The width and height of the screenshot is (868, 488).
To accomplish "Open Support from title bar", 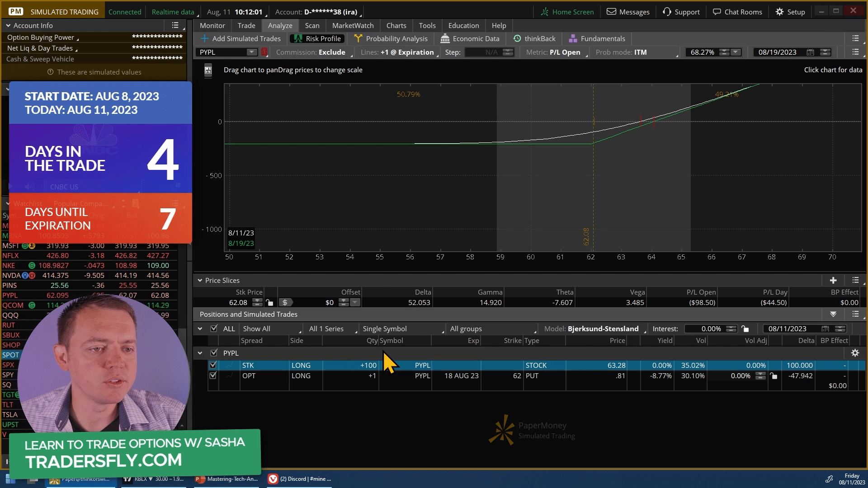I will pos(681,12).
